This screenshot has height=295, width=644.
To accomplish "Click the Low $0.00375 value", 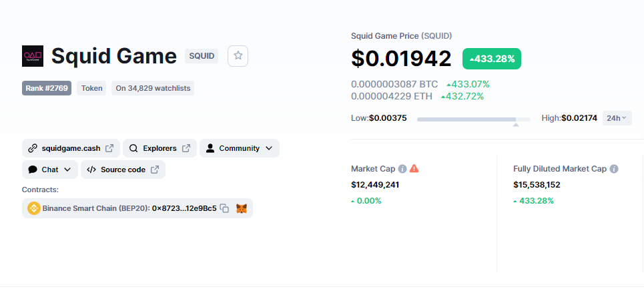I will (388, 118).
